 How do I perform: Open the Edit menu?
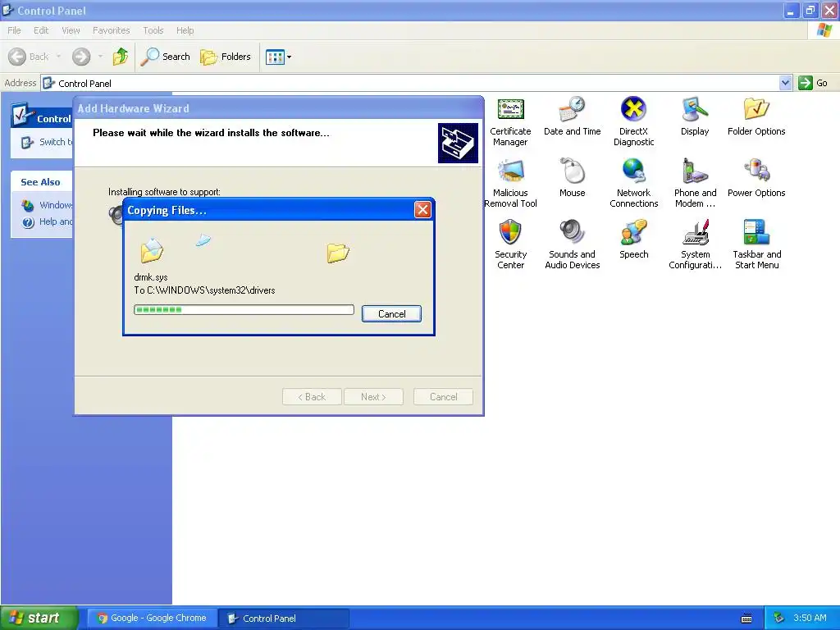[41, 30]
